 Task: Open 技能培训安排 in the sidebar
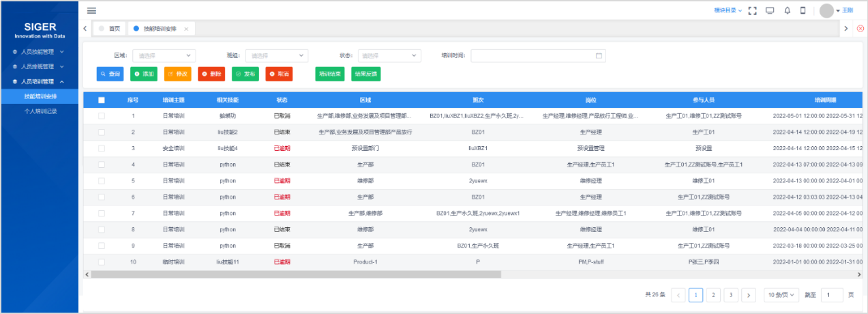coord(40,96)
